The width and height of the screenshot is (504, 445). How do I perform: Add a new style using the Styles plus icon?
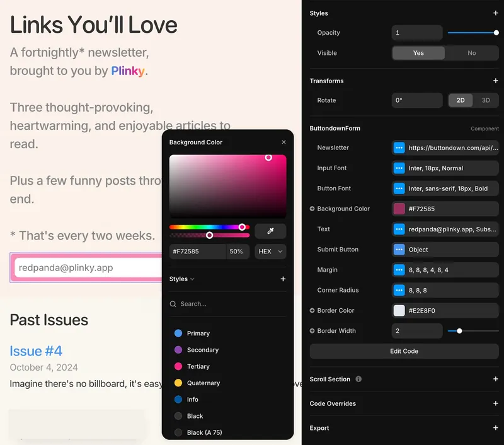pyautogui.click(x=495, y=13)
